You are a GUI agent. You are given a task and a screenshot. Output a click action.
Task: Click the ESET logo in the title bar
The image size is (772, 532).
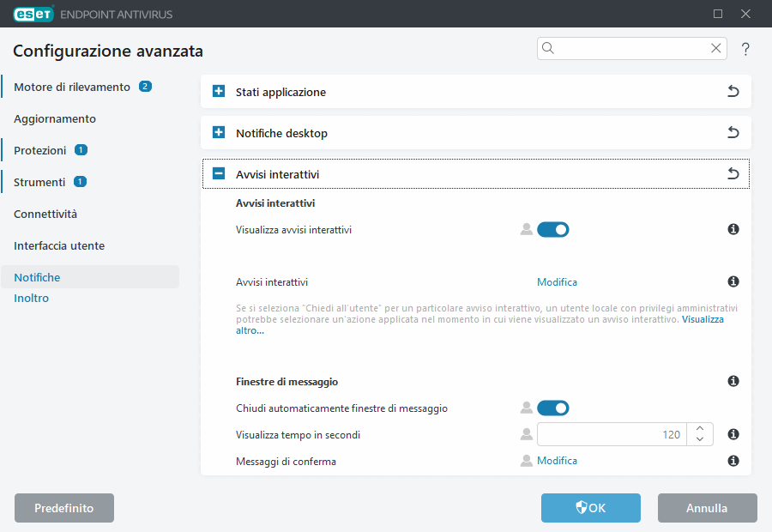33,14
